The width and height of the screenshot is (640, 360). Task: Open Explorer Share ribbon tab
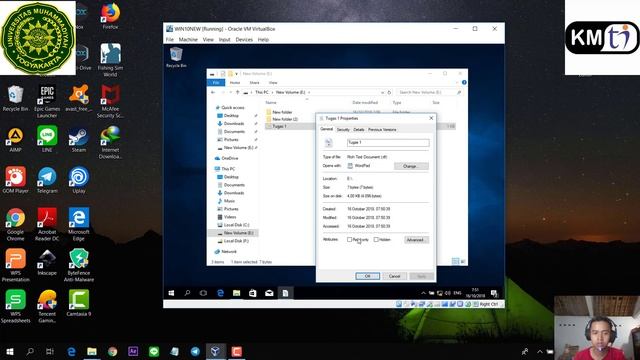254,82
